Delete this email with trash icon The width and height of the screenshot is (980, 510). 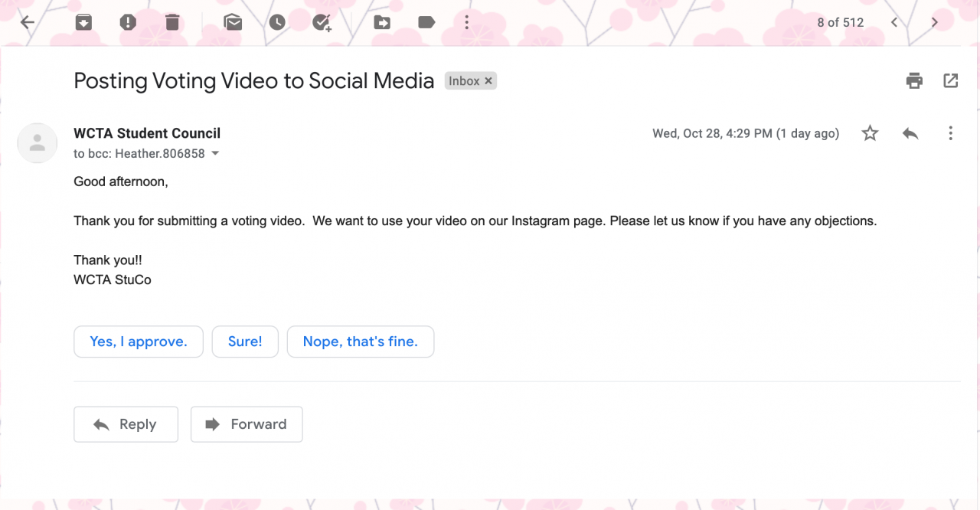coord(172,22)
